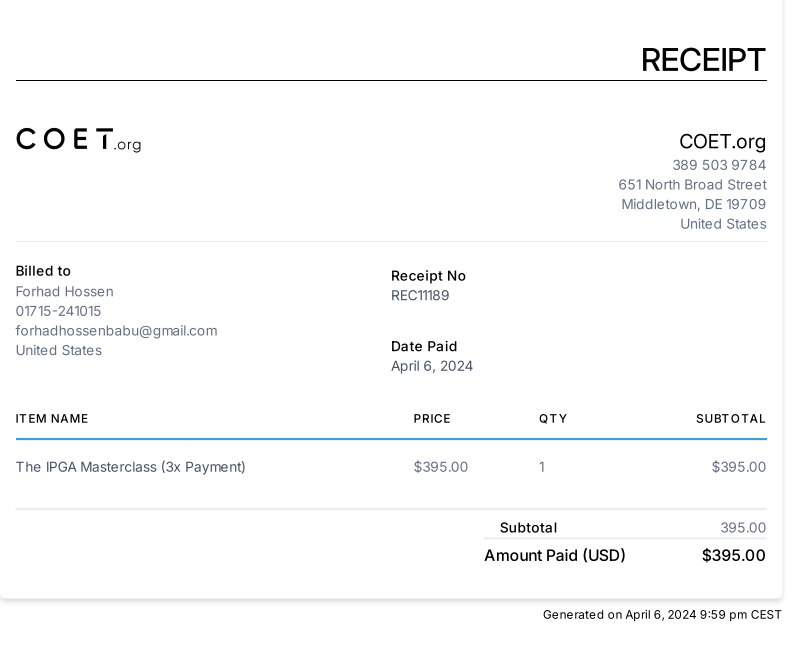The height and width of the screenshot is (648, 786).
Task: Click the COET.org logo
Action: click(x=79, y=140)
